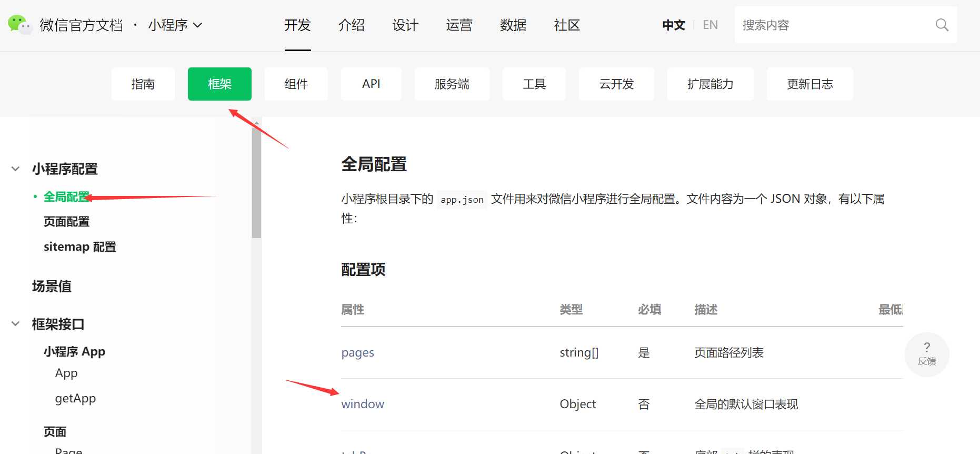
Task: Select the API tab
Action: click(371, 84)
